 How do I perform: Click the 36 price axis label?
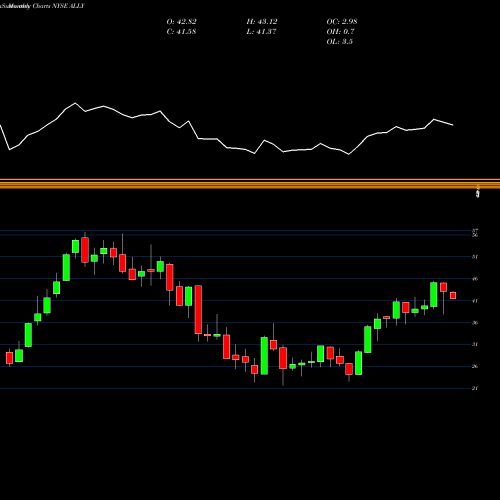click(475, 322)
